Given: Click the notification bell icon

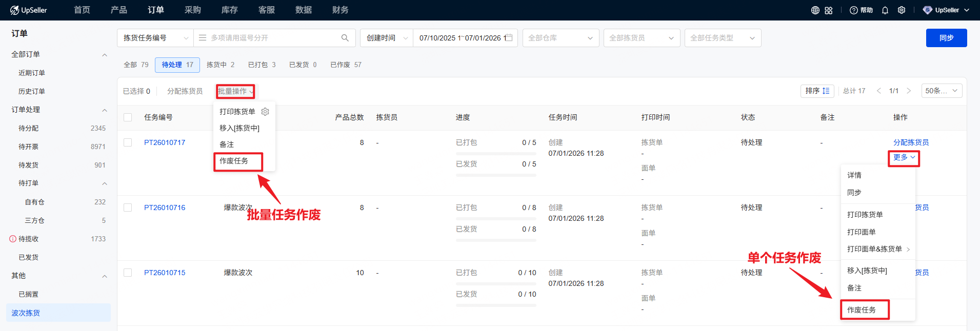Looking at the screenshot, I should point(885,10).
